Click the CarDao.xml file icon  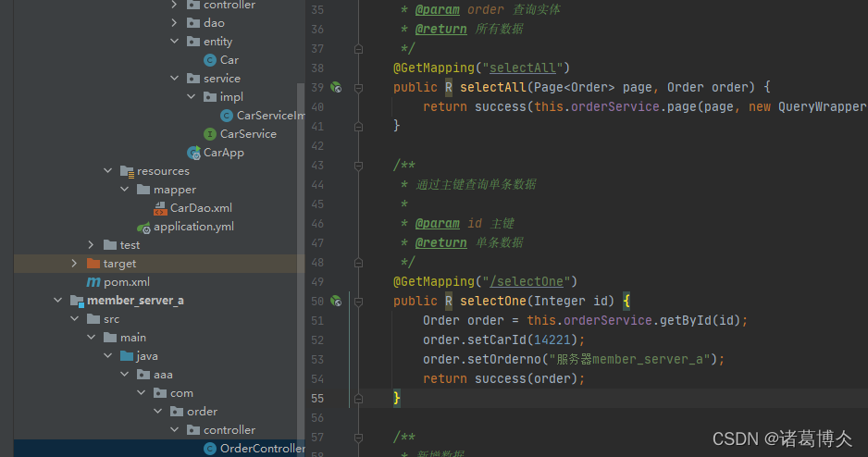160,208
